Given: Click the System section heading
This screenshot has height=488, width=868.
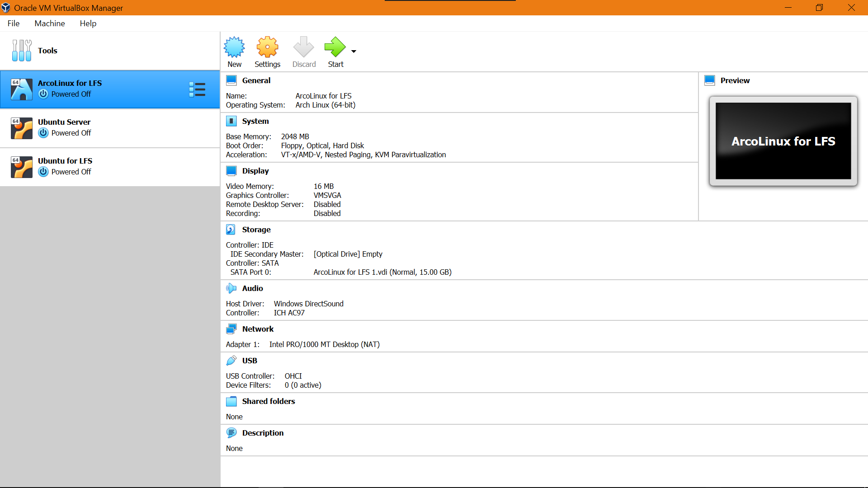Looking at the screenshot, I should pos(255,121).
